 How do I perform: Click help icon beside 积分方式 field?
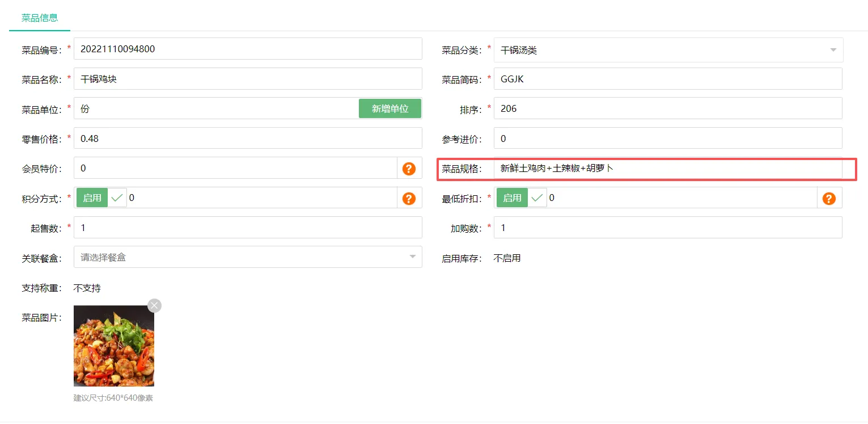(x=409, y=198)
